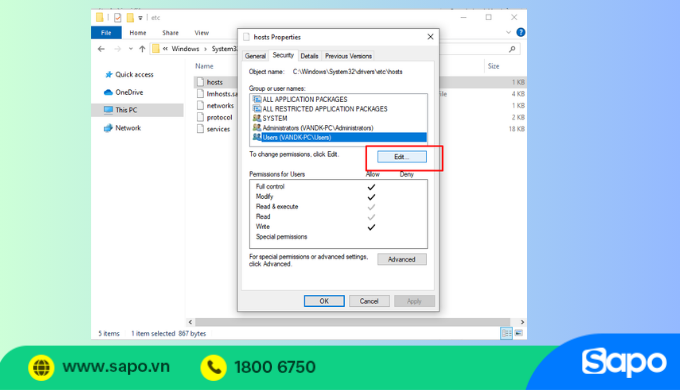The image size is (680, 390).
Task: Select the SYSTEM user entry
Action: pyautogui.click(x=338, y=118)
